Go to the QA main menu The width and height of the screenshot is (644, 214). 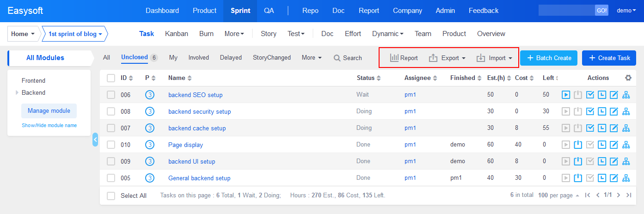point(269,11)
